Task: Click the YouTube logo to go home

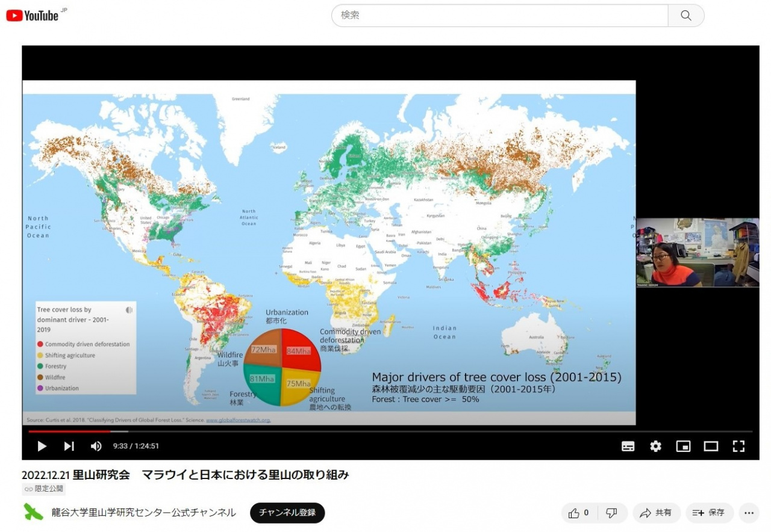Action: click(33, 16)
